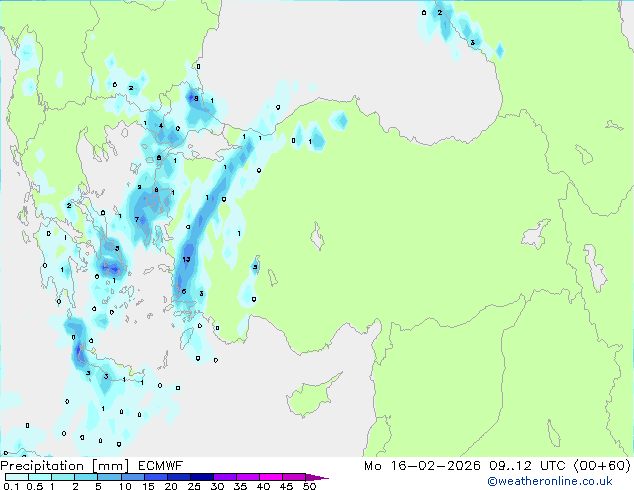Pick the 1–2 mm legend swatch
The image size is (634, 490).
coord(63,477)
